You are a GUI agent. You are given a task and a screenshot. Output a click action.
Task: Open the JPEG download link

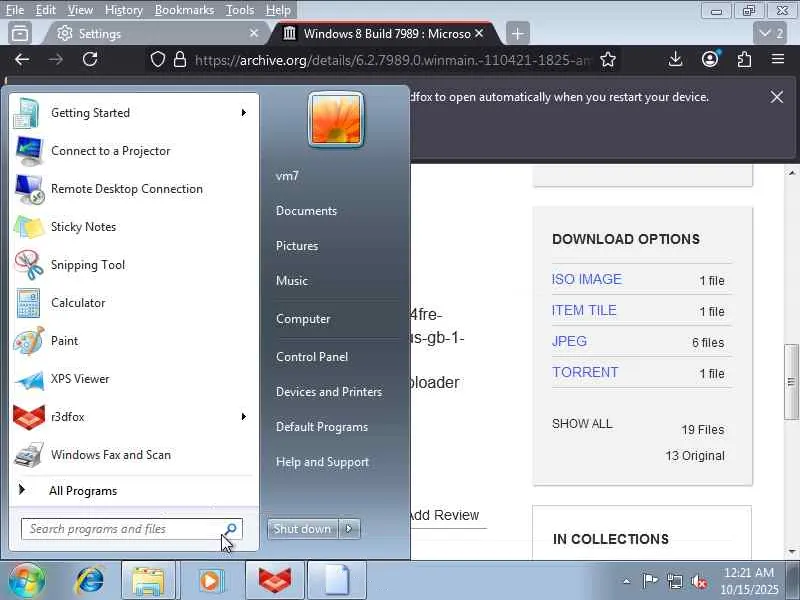pyautogui.click(x=569, y=341)
